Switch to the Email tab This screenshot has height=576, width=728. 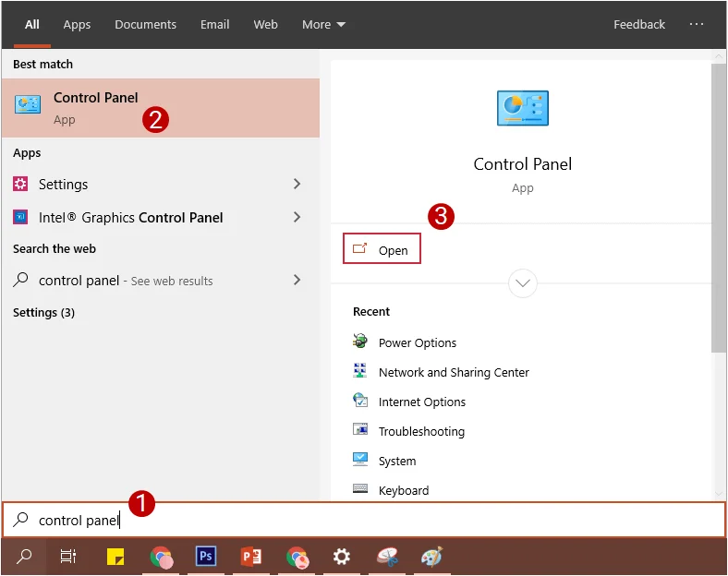click(214, 25)
